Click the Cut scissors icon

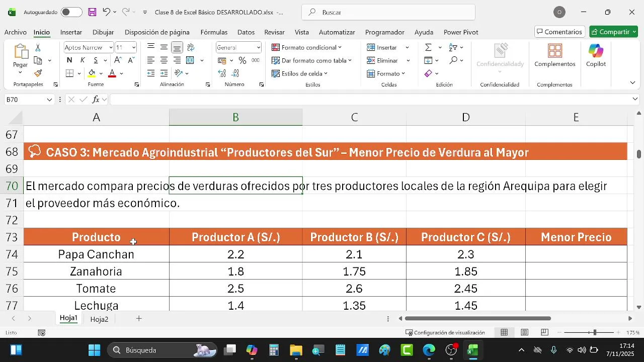pyautogui.click(x=38, y=47)
